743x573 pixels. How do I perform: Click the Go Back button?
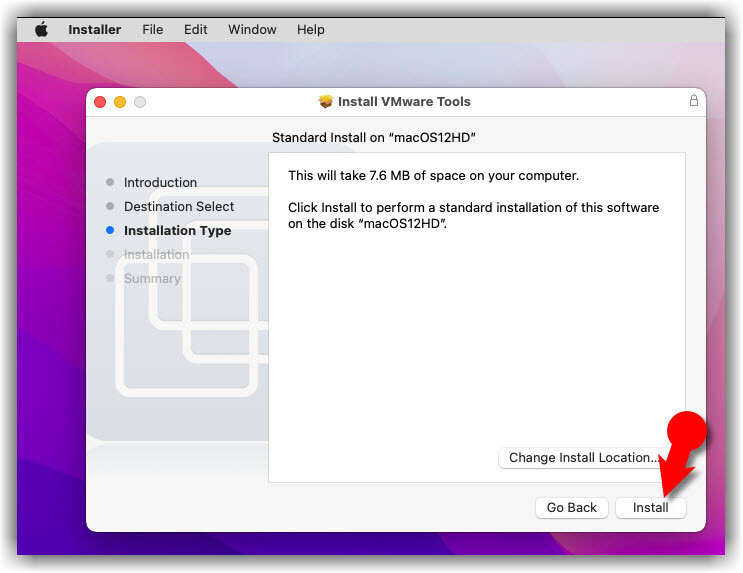571,507
